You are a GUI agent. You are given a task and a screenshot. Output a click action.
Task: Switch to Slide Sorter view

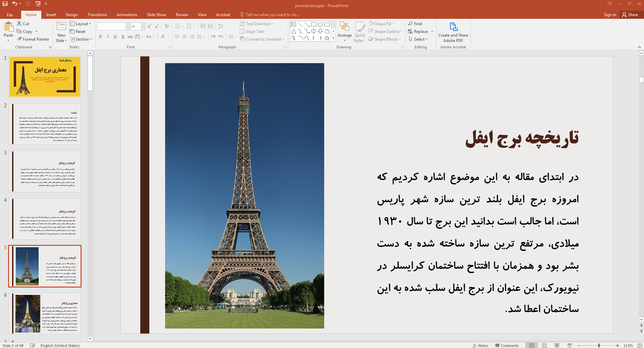click(x=544, y=345)
